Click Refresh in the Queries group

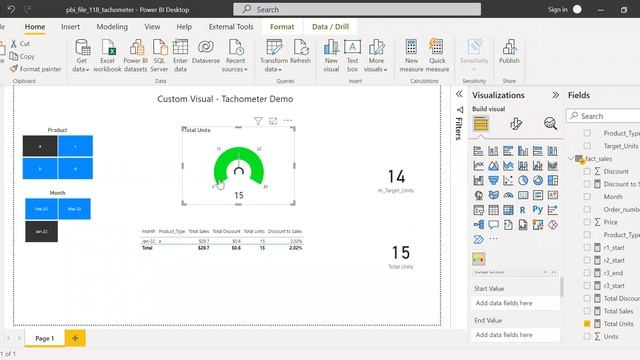300,51
